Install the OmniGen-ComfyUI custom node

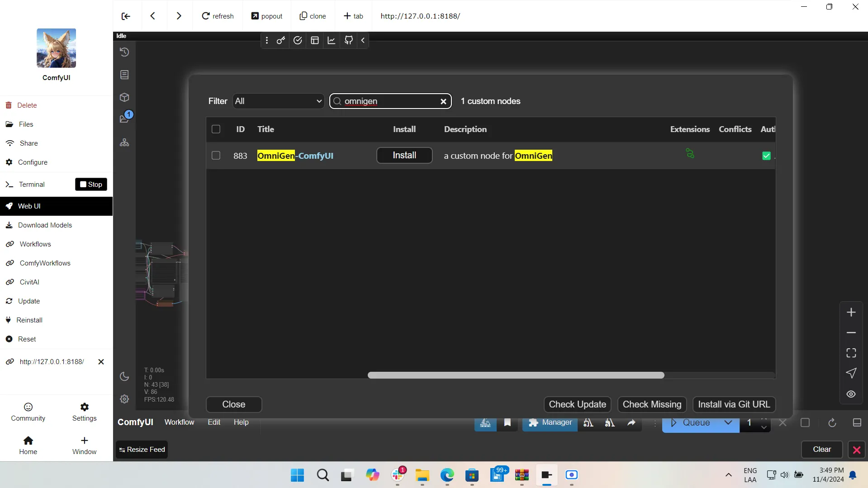(404, 156)
